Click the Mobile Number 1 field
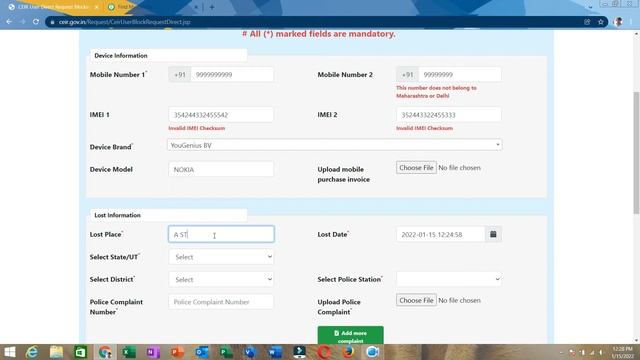Image resolution: width=640 pixels, height=360 pixels. (232, 75)
